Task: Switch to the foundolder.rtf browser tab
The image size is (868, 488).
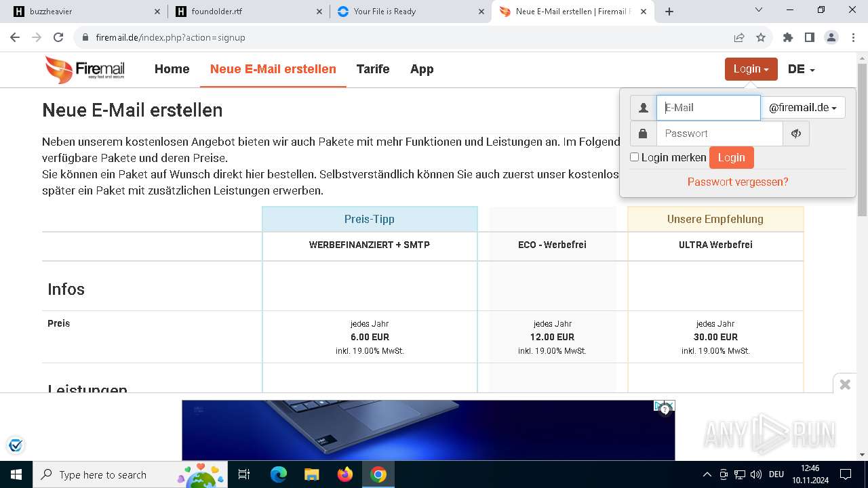Action: (x=248, y=12)
